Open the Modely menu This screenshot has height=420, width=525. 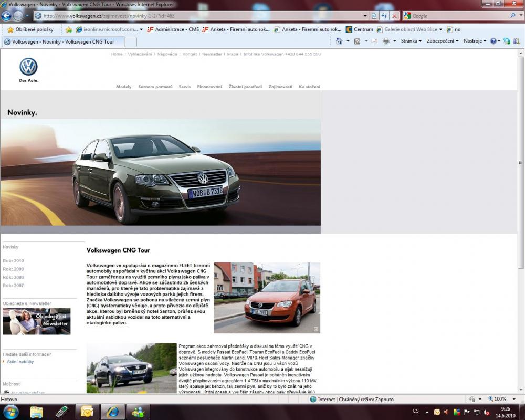[x=123, y=87]
